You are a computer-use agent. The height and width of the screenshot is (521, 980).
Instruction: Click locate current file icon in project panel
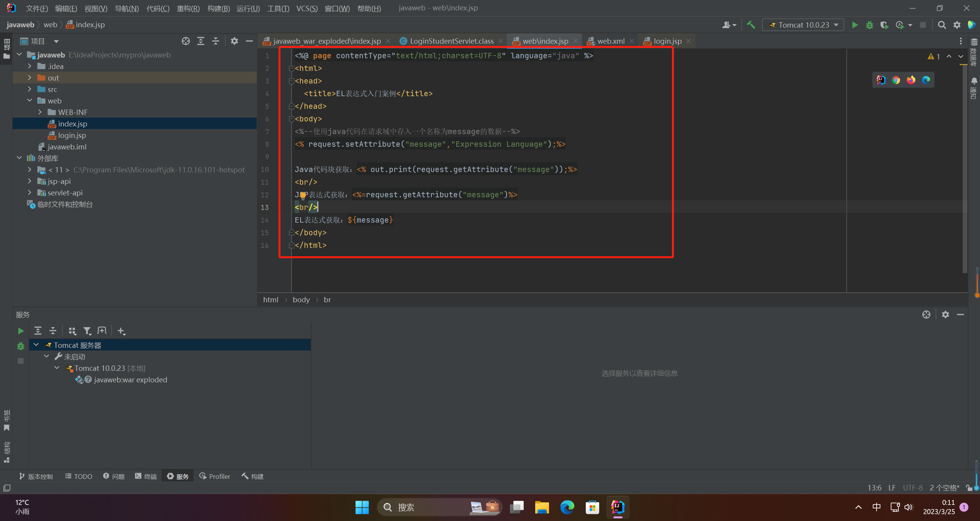(185, 41)
